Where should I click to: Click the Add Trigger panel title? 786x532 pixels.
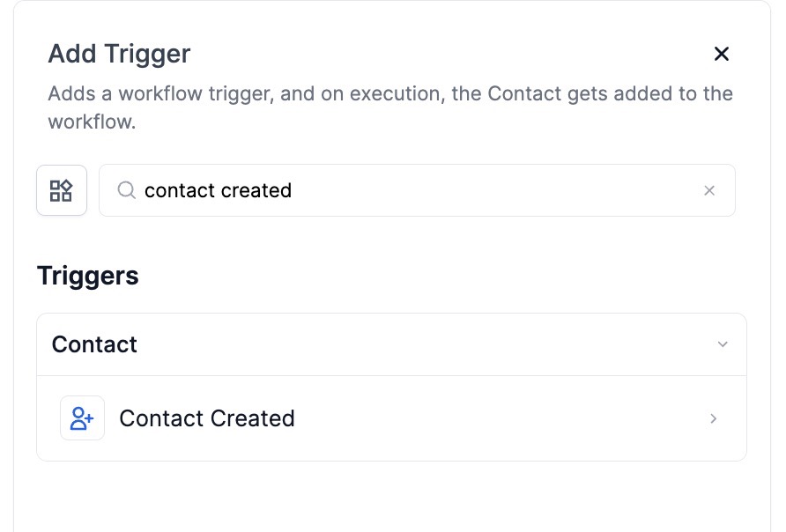119,54
